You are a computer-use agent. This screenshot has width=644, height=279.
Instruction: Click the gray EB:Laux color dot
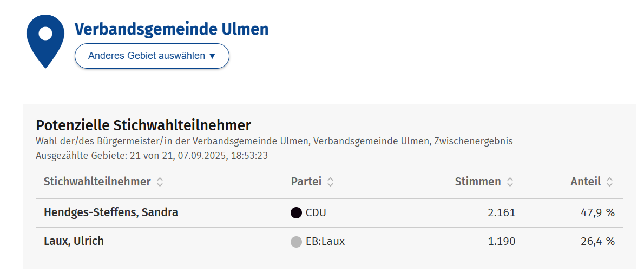tap(296, 242)
